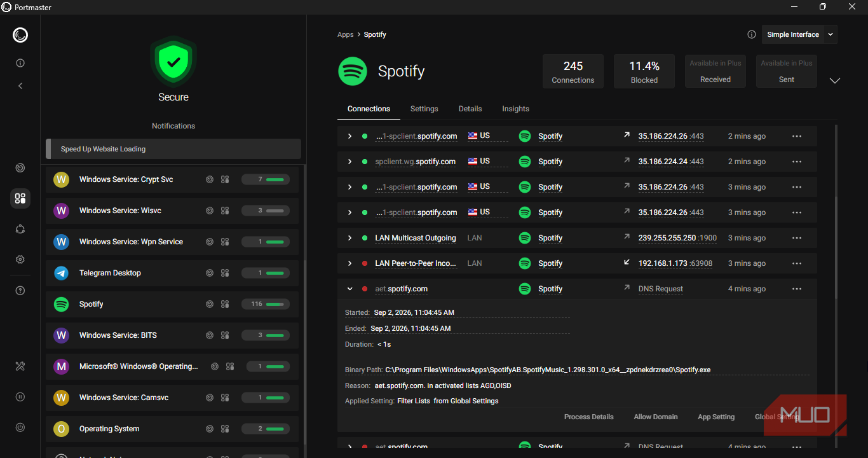
Task: Select the highlighted Apps grid icon in the left sidebar
Action: pos(20,198)
